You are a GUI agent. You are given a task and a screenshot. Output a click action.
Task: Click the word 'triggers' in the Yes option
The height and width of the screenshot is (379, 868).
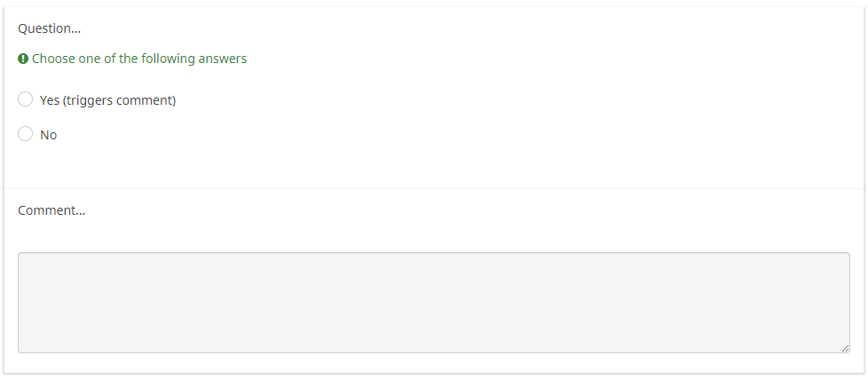tap(91, 100)
